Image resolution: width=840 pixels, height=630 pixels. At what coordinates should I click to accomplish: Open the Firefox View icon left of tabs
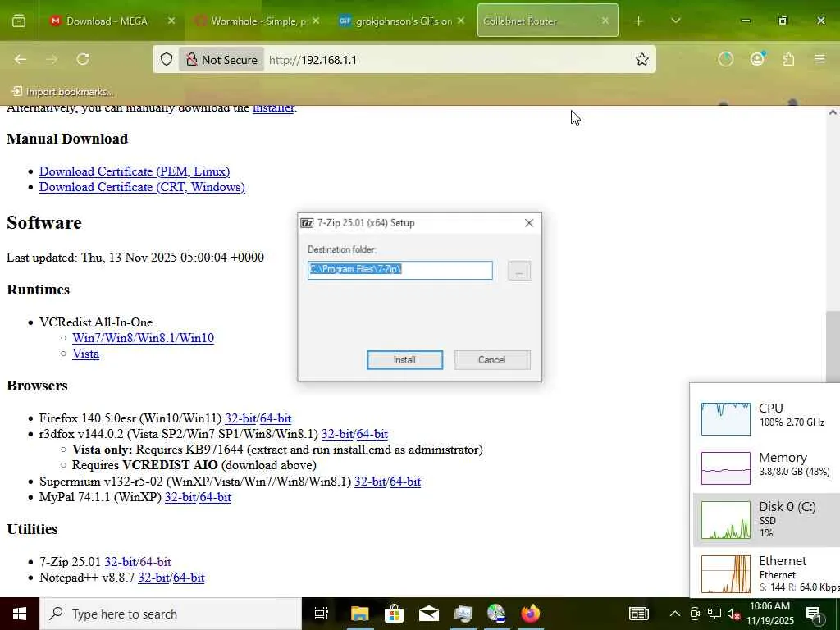[19, 21]
